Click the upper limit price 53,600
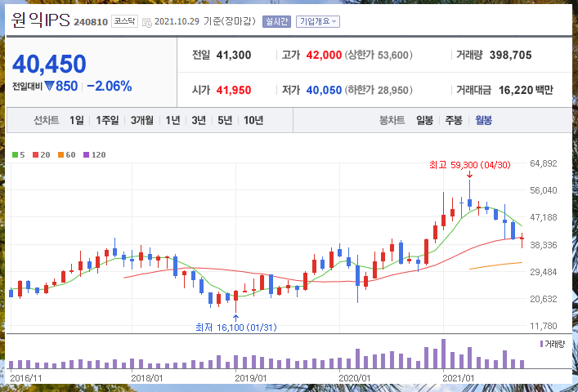 click(x=393, y=56)
